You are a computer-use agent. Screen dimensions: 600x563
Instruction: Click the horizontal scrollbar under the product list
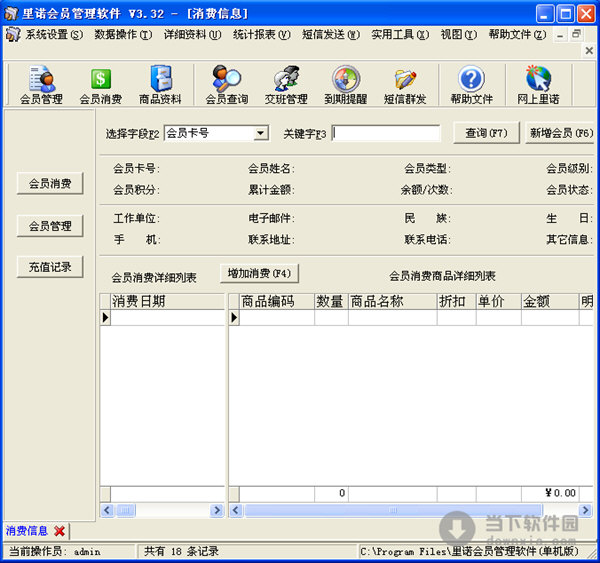(x=400, y=510)
